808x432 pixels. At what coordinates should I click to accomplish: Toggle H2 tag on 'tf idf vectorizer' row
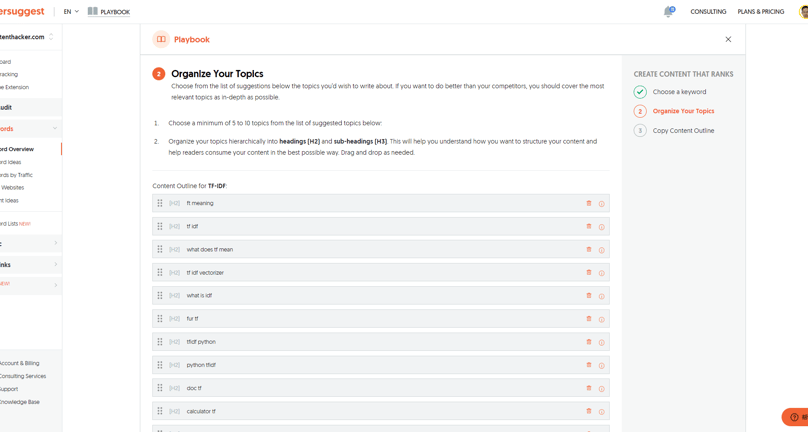(175, 272)
